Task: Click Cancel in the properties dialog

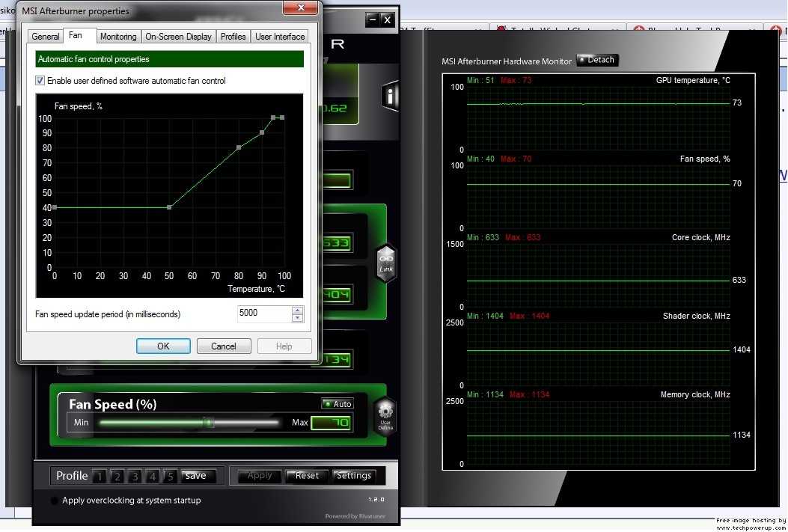Action: [x=224, y=346]
